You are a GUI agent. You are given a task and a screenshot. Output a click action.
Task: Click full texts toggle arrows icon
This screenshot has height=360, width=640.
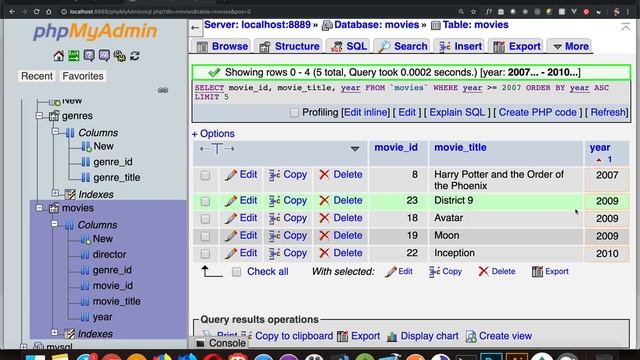[217, 149]
